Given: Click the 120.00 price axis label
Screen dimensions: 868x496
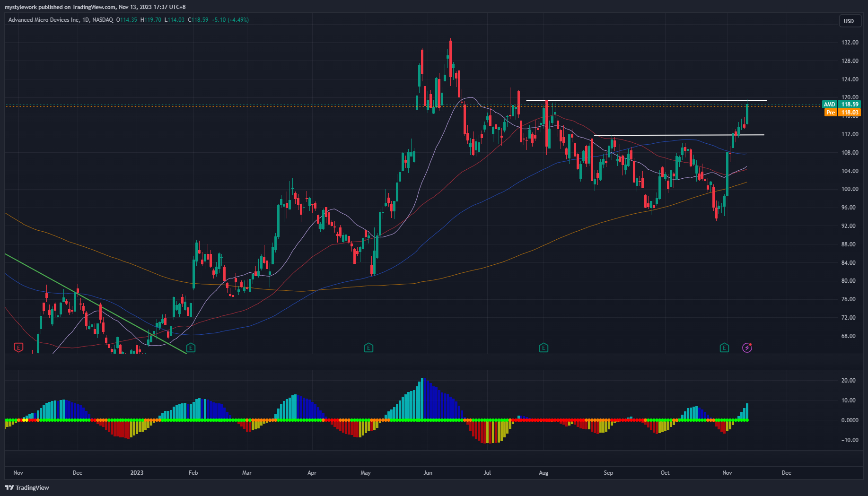Looking at the screenshot, I should coord(850,97).
